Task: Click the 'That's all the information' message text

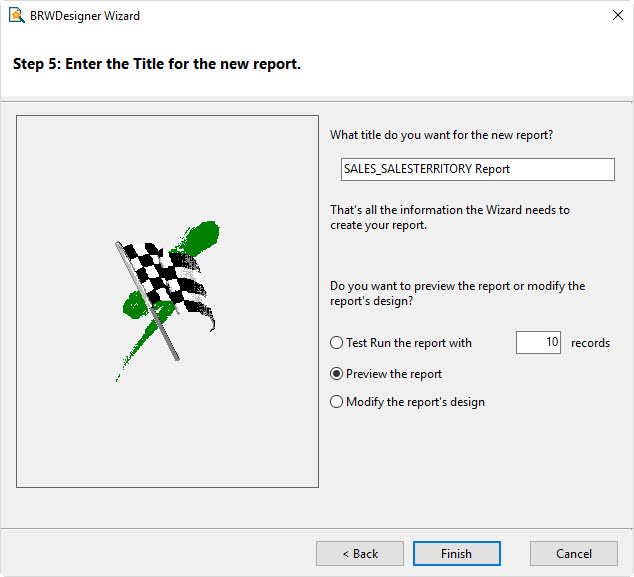Action: click(x=450, y=217)
